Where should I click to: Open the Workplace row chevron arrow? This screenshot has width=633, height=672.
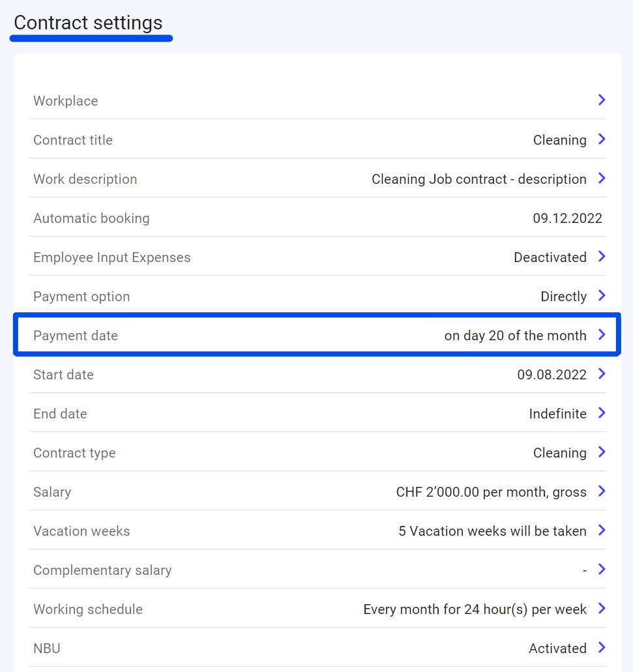click(x=602, y=100)
